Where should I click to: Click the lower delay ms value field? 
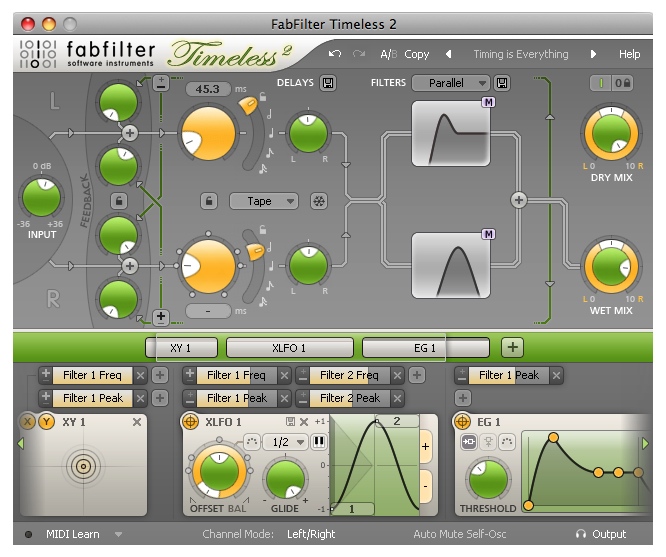(208, 311)
